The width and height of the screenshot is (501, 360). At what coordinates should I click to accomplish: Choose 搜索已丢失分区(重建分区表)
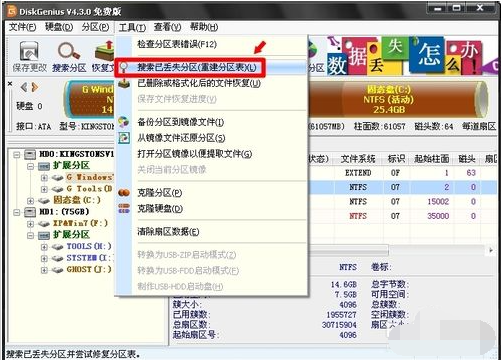pos(197,68)
